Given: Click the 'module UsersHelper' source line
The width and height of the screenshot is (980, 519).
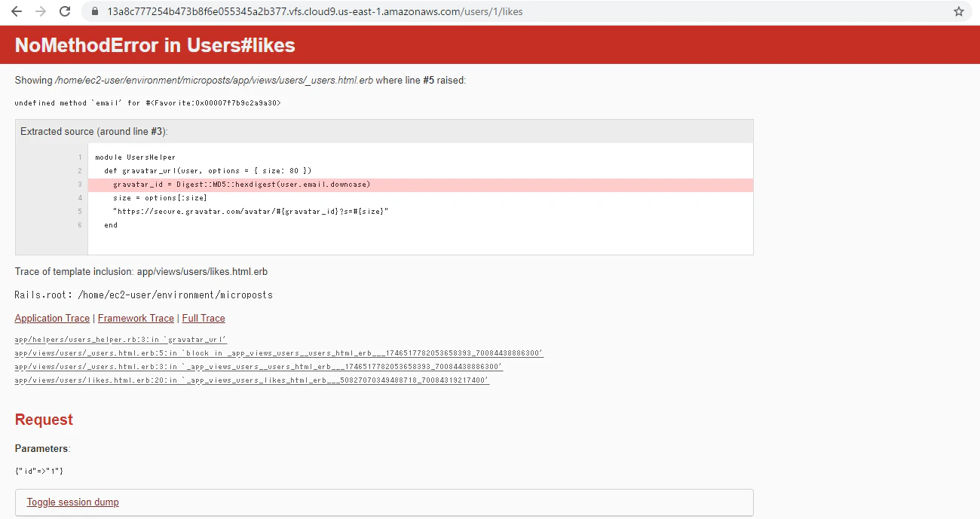Looking at the screenshot, I should 136,157.
